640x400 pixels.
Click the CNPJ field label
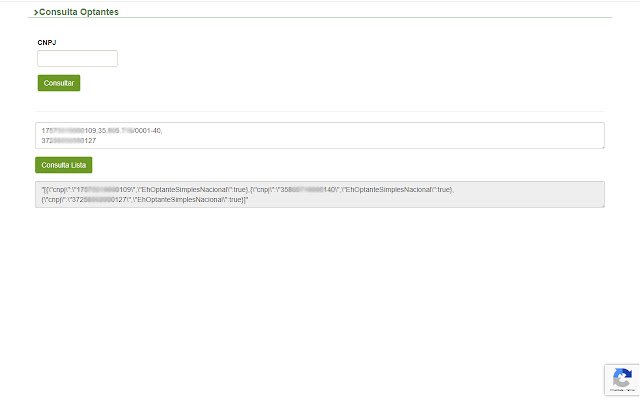click(47, 42)
